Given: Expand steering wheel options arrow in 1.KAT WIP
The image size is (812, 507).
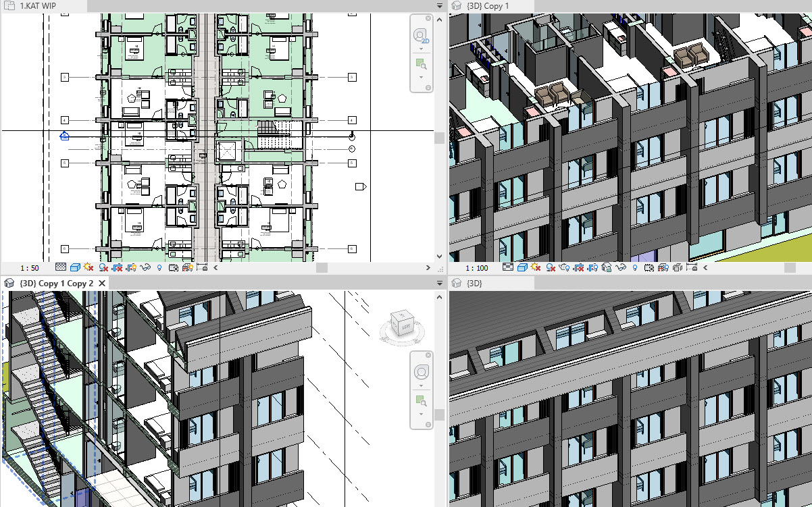Looking at the screenshot, I should pos(421,49).
